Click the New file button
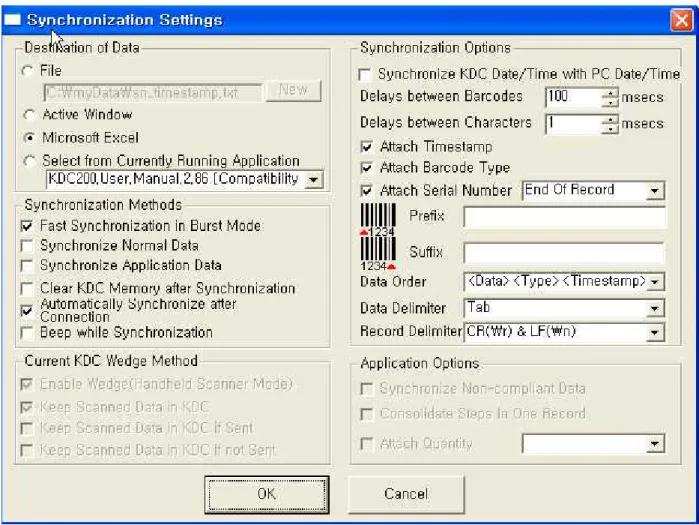Image resolution: width=699 pixels, height=525 pixels. [293, 90]
